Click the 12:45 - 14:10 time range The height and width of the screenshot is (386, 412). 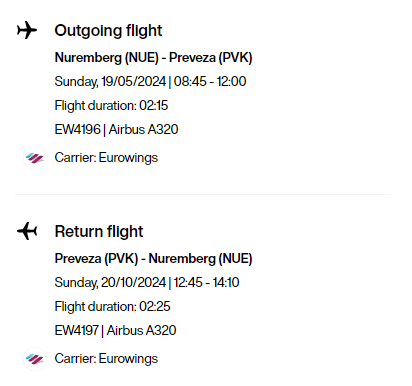point(206,283)
